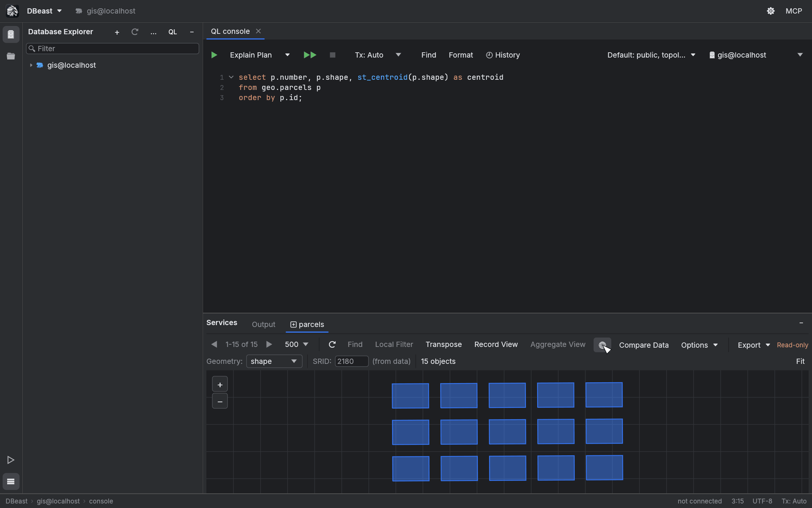Change the 500 page size dropdown
Image resolution: width=812 pixels, height=508 pixels.
click(297, 344)
